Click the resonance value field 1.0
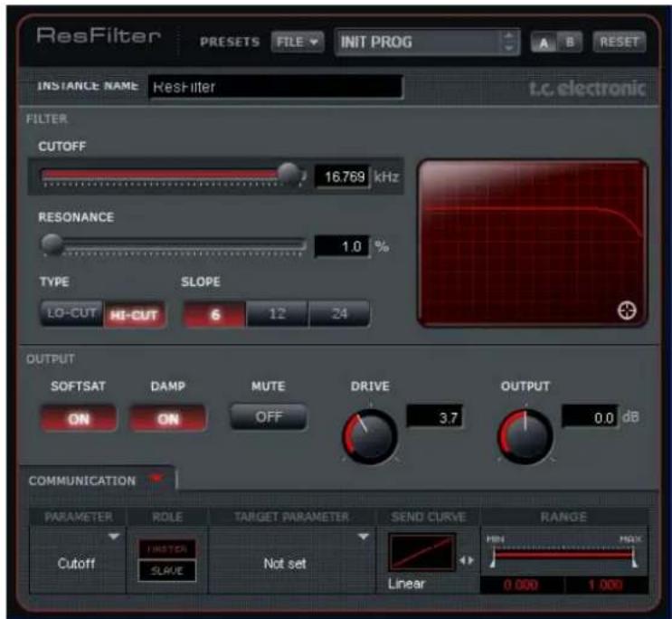Viewport: 672px width, 619px height. pyautogui.click(x=342, y=246)
